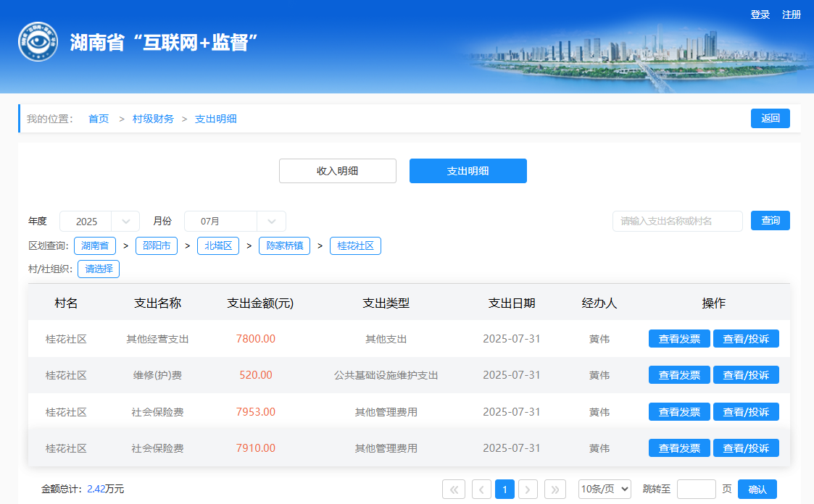Focus the expense name search field
The image size is (814, 504).
click(x=677, y=221)
